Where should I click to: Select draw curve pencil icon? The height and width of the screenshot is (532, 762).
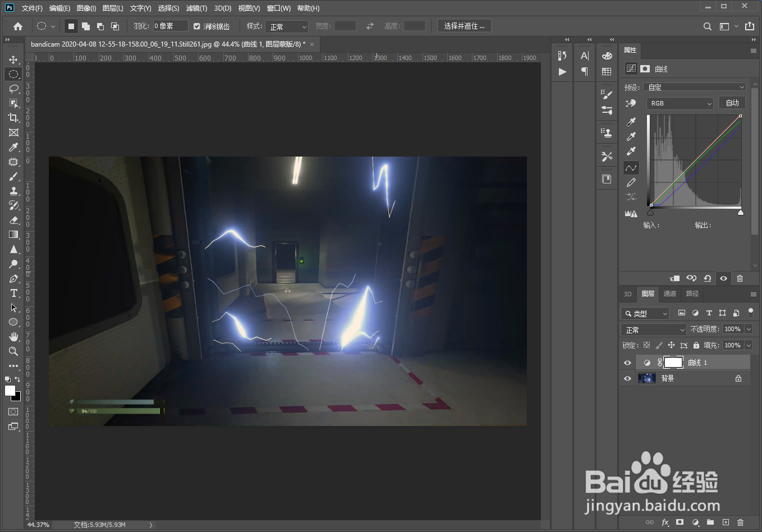click(631, 183)
